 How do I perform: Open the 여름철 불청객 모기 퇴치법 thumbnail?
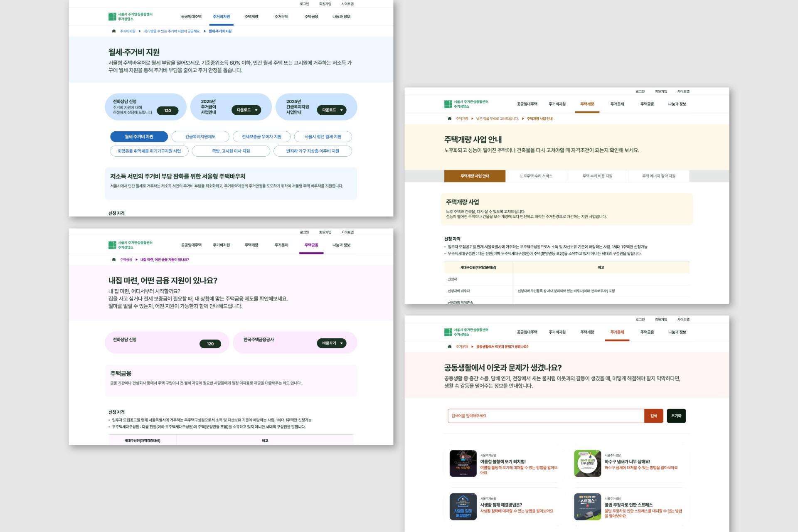click(x=463, y=463)
